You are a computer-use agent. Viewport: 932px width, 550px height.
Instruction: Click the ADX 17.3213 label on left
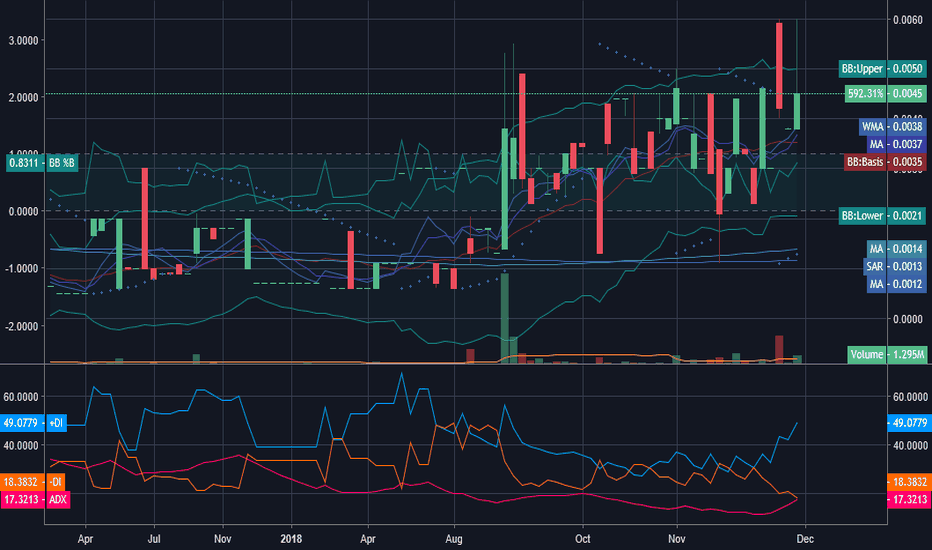coord(36,499)
